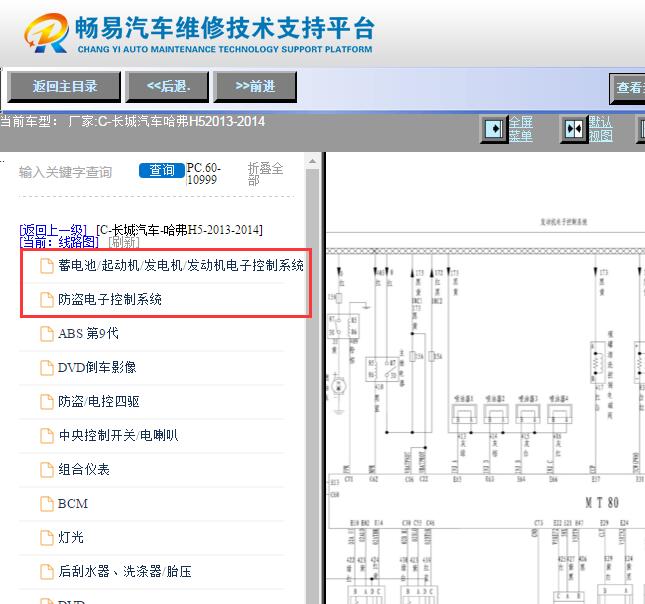Click the 输入关键字查询 search field
The height and width of the screenshot is (604, 645).
click(66, 172)
